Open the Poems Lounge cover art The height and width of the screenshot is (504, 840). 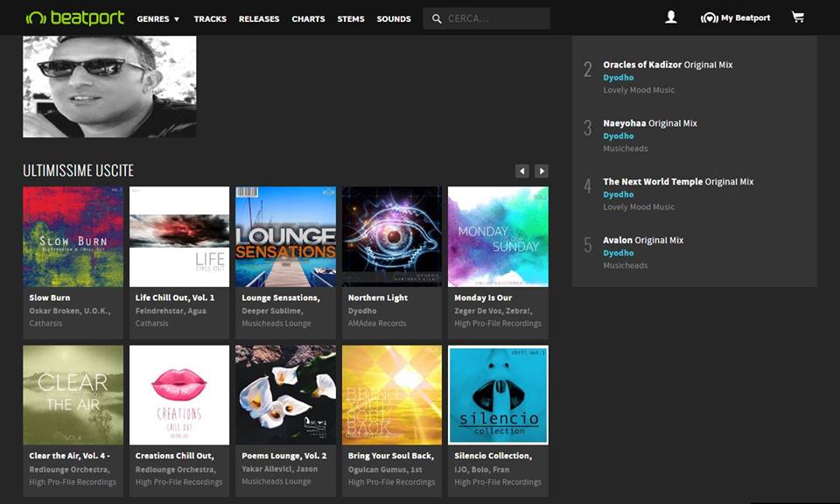[285, 395]
